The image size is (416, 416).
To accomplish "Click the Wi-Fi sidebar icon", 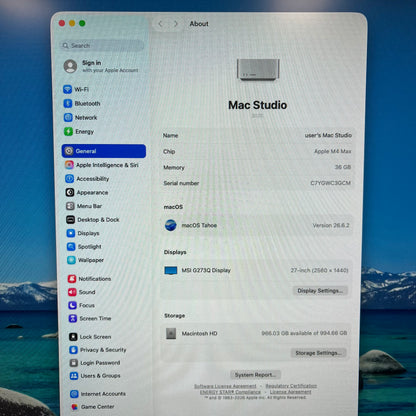I will point(68,89).
